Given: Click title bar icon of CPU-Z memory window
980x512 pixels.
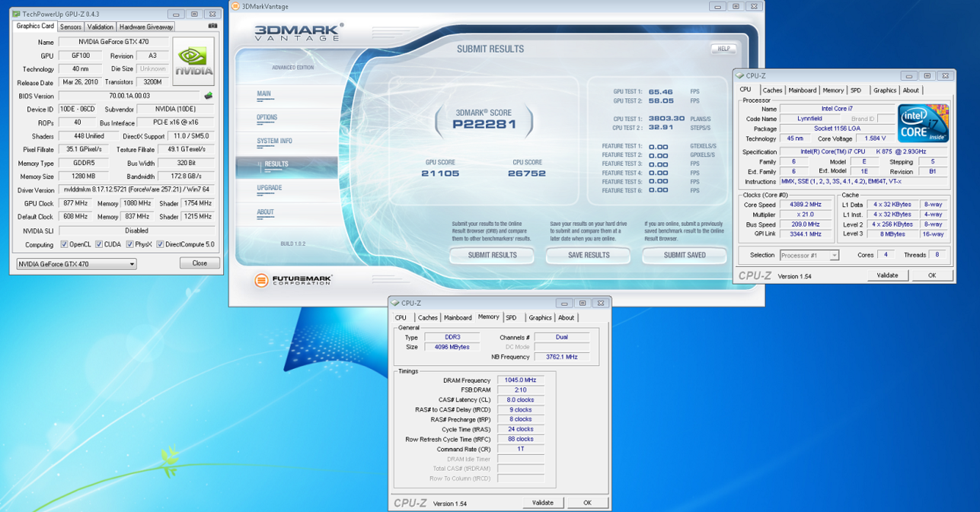Looking at the screenshot, I should [x=395, y=303].
